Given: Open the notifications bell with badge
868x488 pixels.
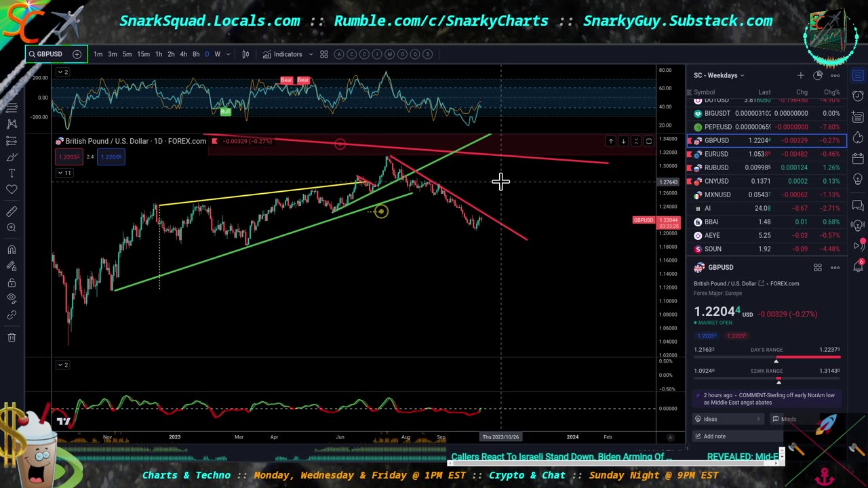Looking at the screenshot, I should (859, 267).
